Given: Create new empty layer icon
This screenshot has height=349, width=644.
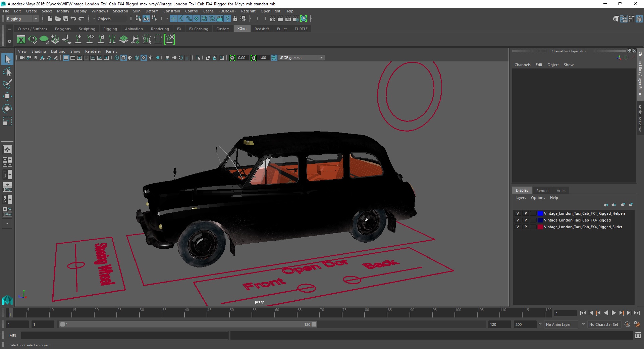Looking at the screenshot, I should [x=623, y=205].
